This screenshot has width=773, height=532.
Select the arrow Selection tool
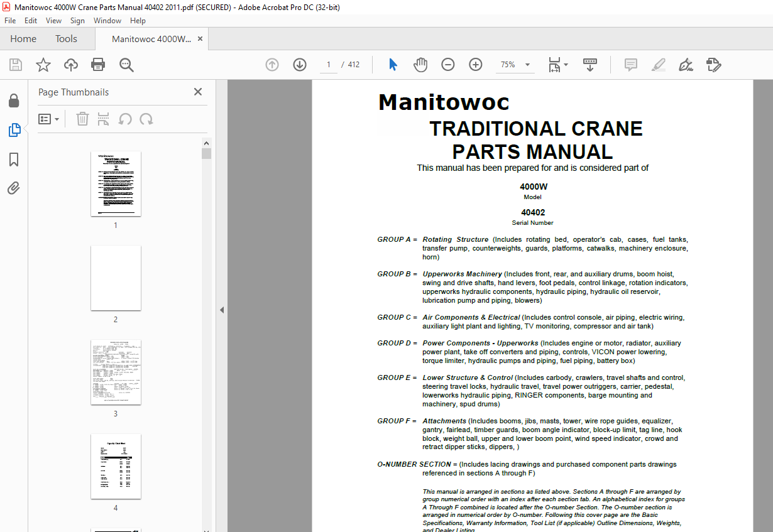point(393,65)
